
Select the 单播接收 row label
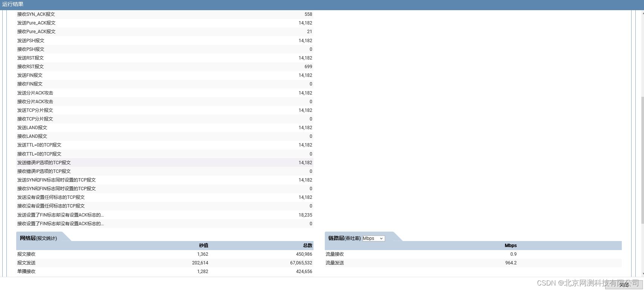[26, 272]
